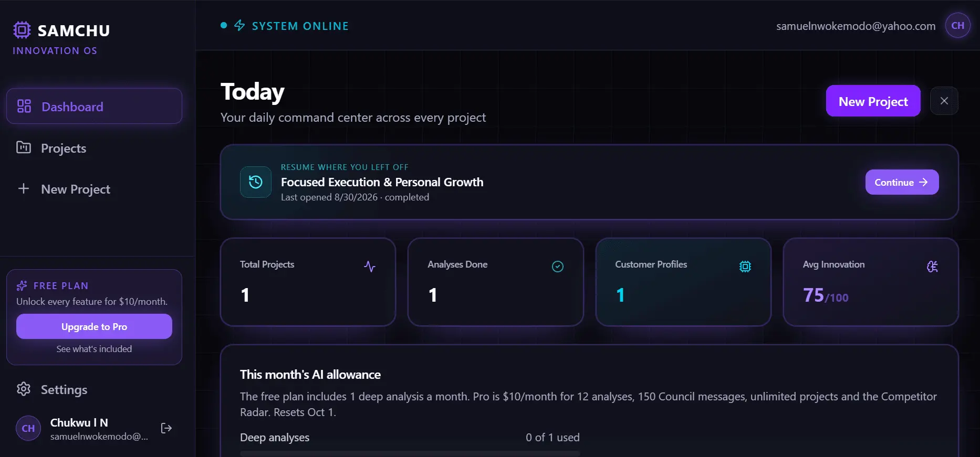980x457 pixels.
Task: Continue the Focused Execution project
Action: click(902, 182)
